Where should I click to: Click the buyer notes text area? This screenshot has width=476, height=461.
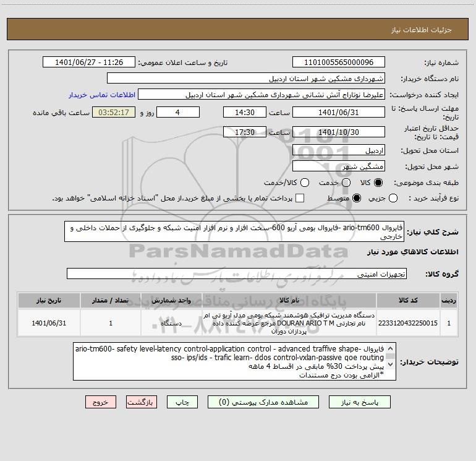[234, 361]
